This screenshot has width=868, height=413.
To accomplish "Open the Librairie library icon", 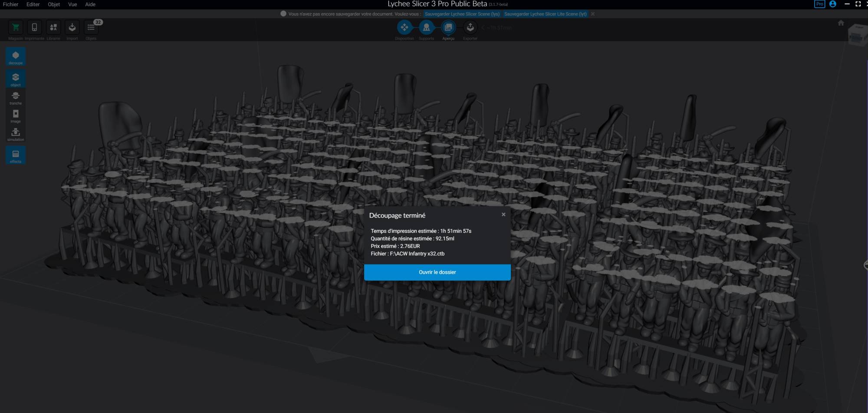I will click(53, 28).
